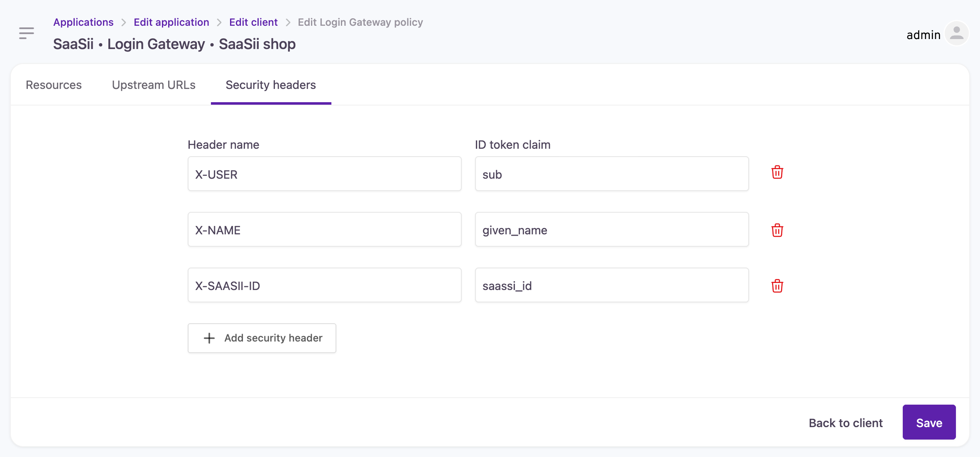Screen dimensions: 980x457
Task: Open the Edit application breadcrumb link
Action: 171,22
